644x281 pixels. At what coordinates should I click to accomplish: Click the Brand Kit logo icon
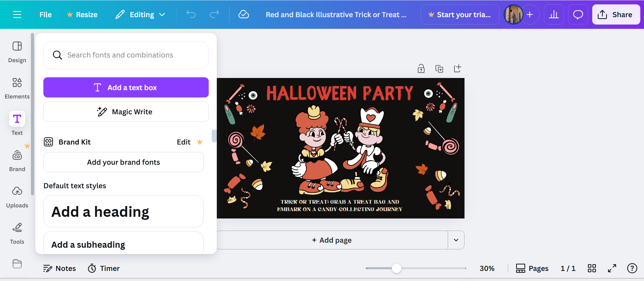(48, 142)
